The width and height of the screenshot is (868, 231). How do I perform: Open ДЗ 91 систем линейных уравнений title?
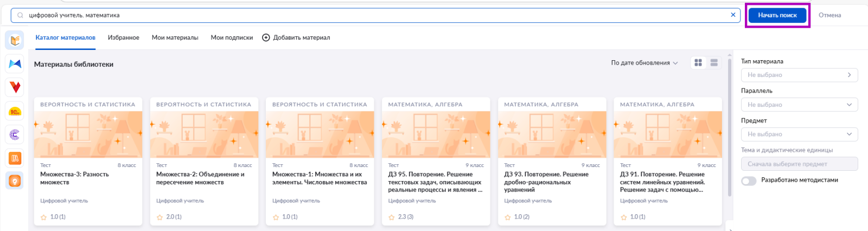662,182
